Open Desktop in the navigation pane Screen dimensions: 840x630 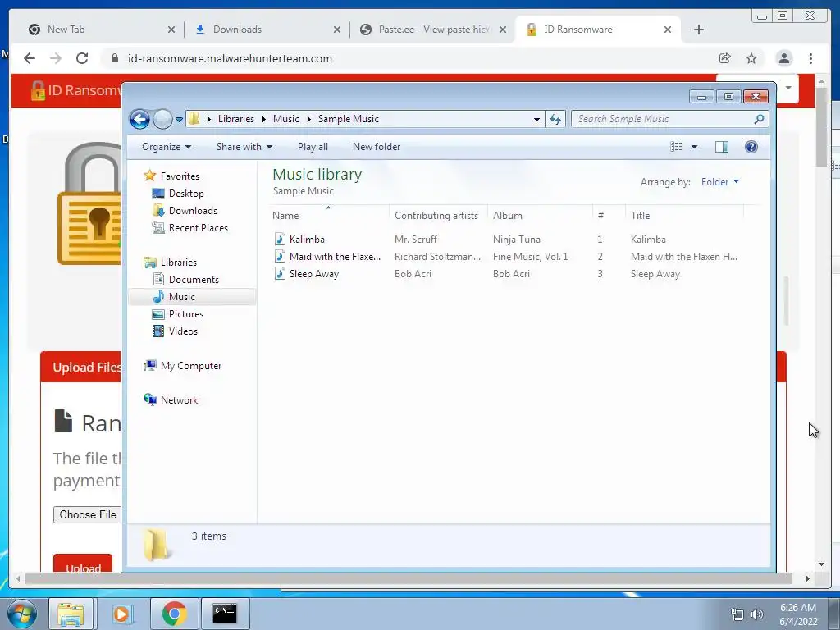(x=186, y=194)
